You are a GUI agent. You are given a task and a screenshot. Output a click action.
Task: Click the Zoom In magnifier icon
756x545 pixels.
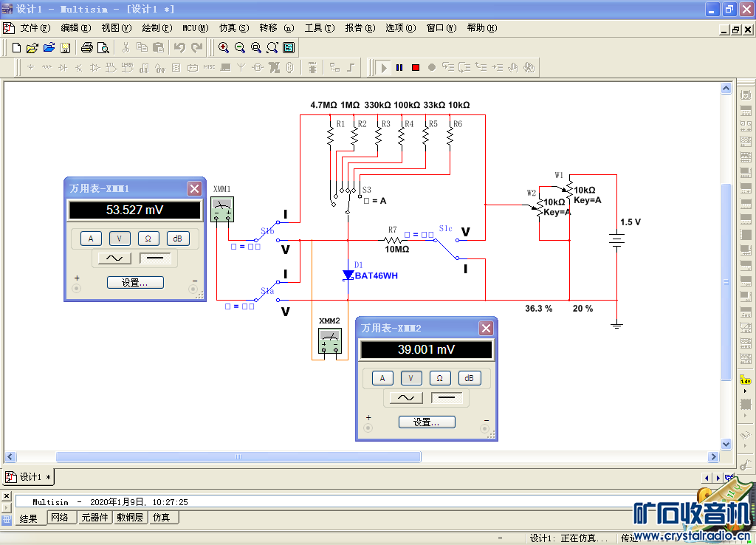point(224,48)
